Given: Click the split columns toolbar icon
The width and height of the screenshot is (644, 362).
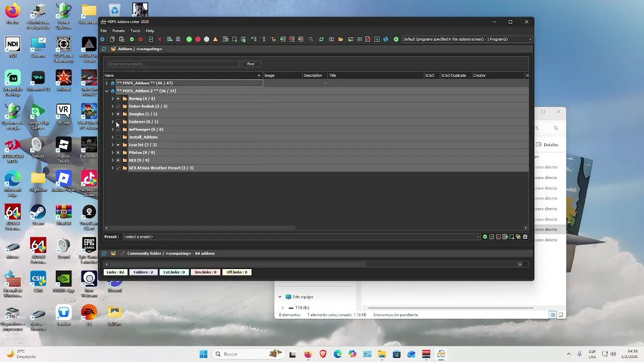Looking at the screenshot, I should (332, 39).
